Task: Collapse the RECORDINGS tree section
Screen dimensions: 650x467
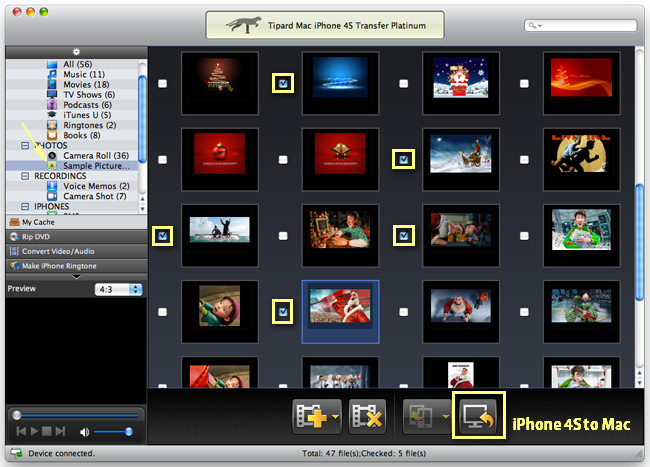Action: click(25, 176)
